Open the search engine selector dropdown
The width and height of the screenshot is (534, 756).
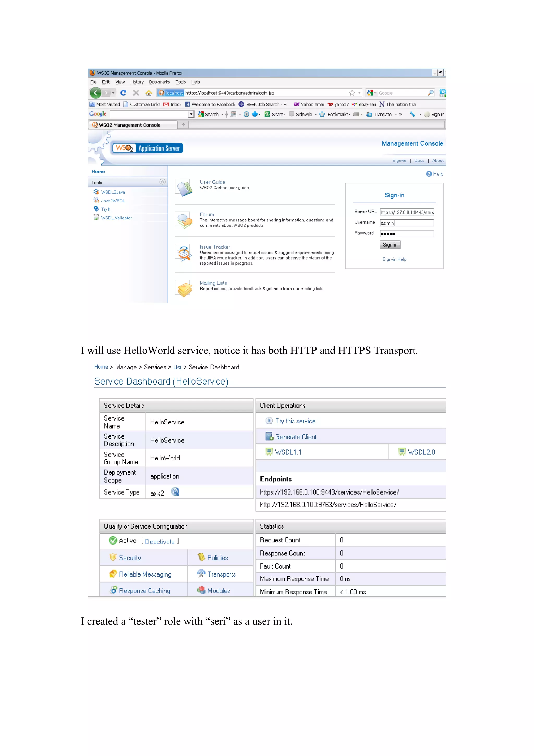pyautogui.click(x=375, y=93)
